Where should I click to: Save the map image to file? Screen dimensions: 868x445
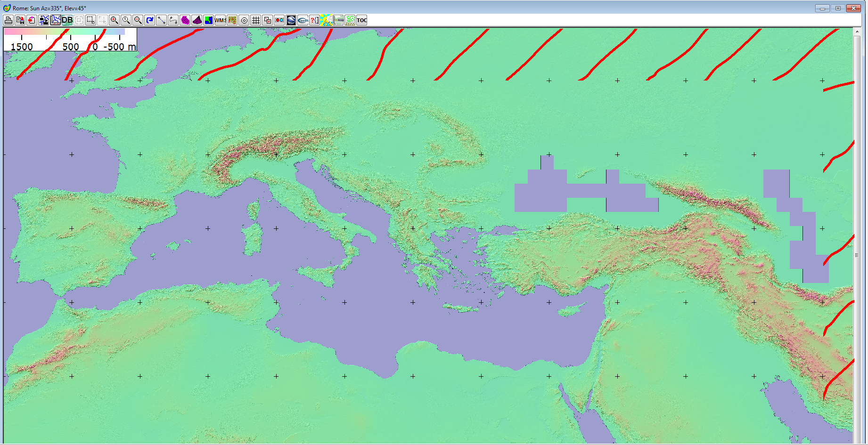click(20, 20)
